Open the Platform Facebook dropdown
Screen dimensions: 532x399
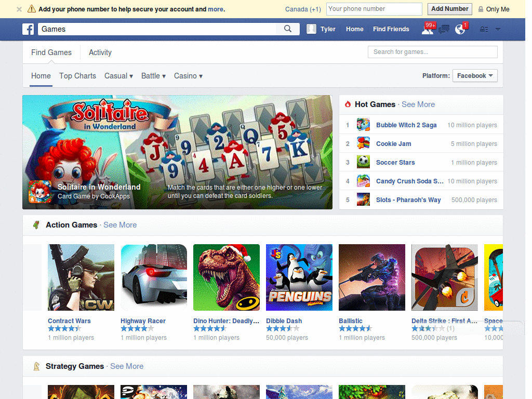point(475,76)
